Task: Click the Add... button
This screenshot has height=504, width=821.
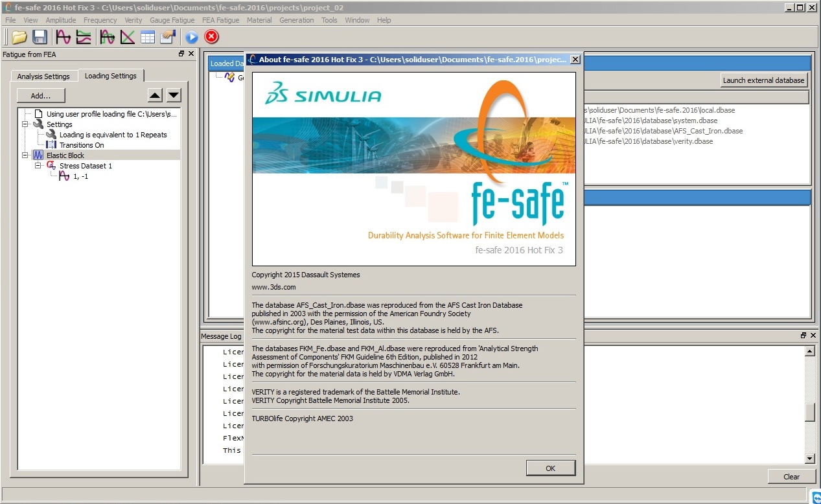Action: (41, 95)
